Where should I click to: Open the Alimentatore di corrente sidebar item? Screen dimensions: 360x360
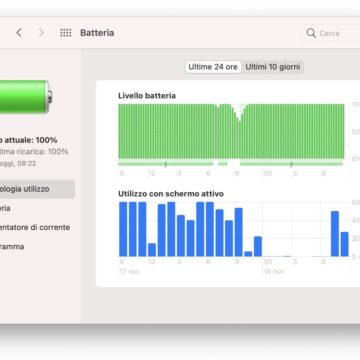tap(35, 227)
